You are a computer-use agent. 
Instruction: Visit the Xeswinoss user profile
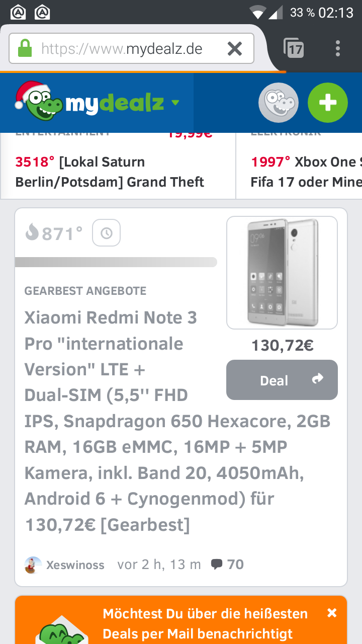tap(75, 565)
